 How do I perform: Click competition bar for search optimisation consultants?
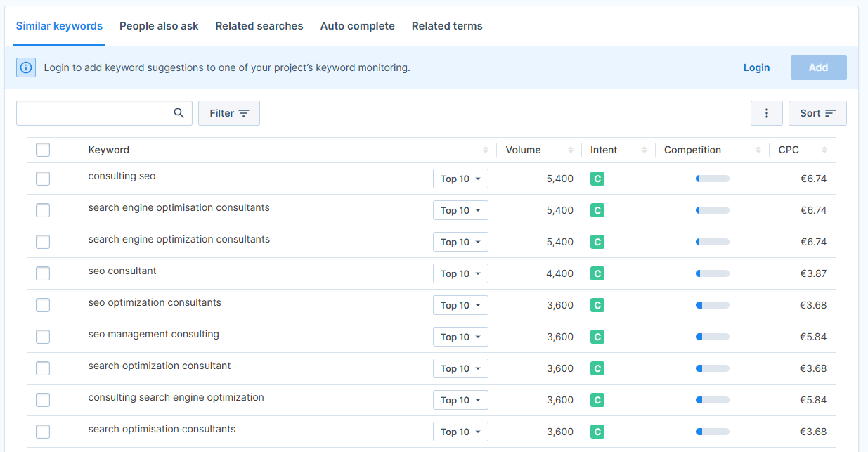tap(713, 432)
